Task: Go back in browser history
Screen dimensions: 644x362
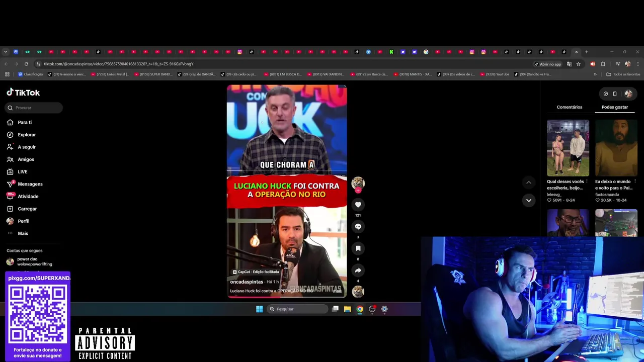Action: 6,64
